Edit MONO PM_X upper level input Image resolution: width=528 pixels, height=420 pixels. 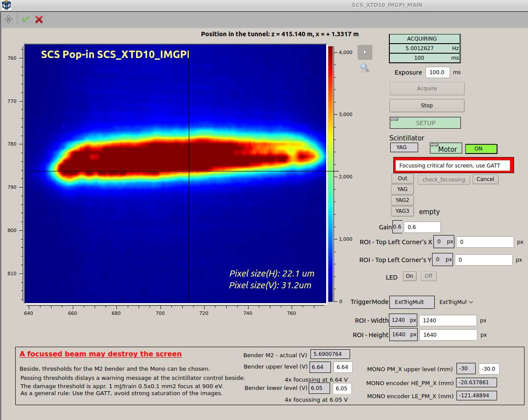[489, 369]
